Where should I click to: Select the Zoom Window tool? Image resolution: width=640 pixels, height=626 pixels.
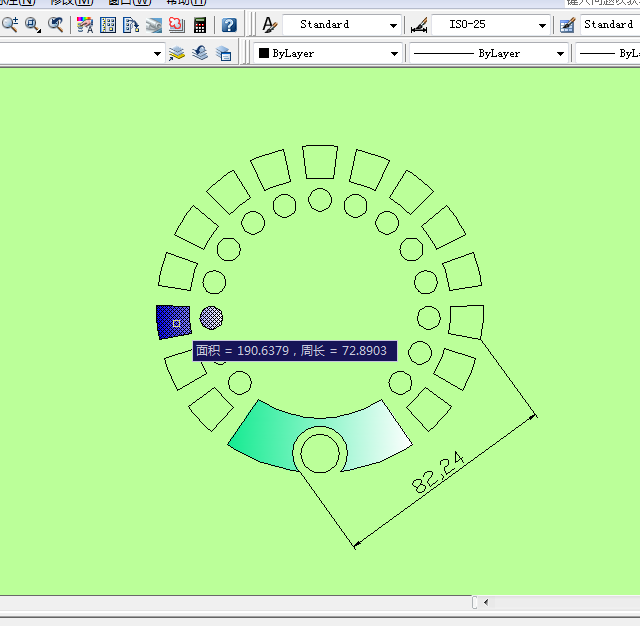point(33,25)
